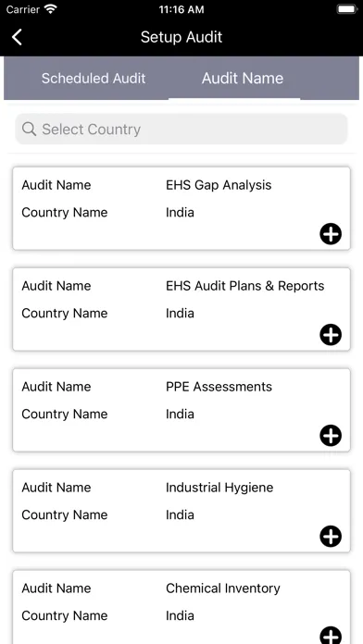Tap the Setup Audit title
The image size is (363, 644).
(181, 37)
